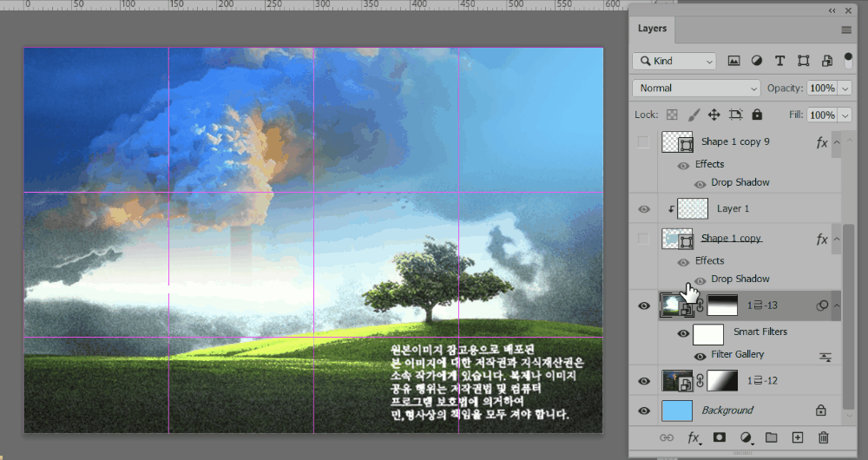Screen dimensions: 868x460
Task: Hide Effects of Shape 1 copy layer
Action: click(683, 262)
